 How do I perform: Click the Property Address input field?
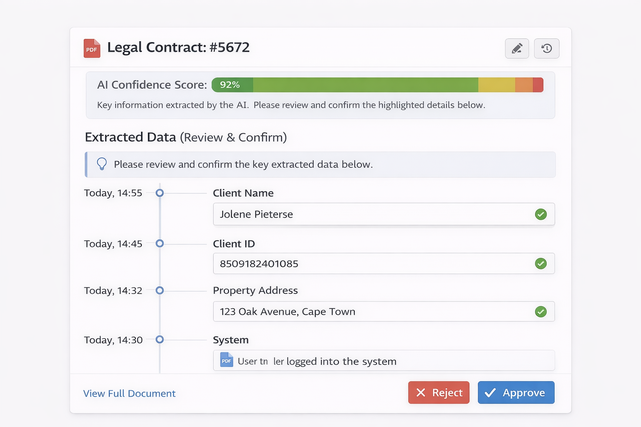[370, 312]
